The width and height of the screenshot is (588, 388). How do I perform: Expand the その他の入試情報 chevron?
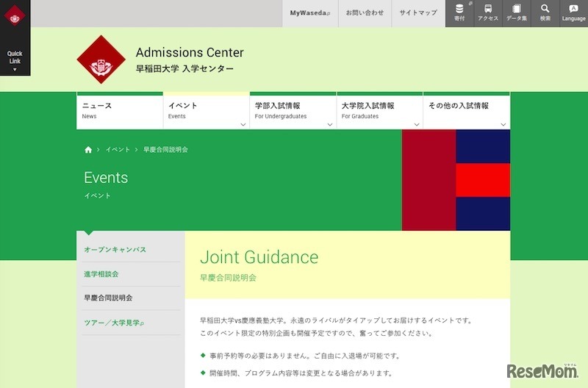503,124
